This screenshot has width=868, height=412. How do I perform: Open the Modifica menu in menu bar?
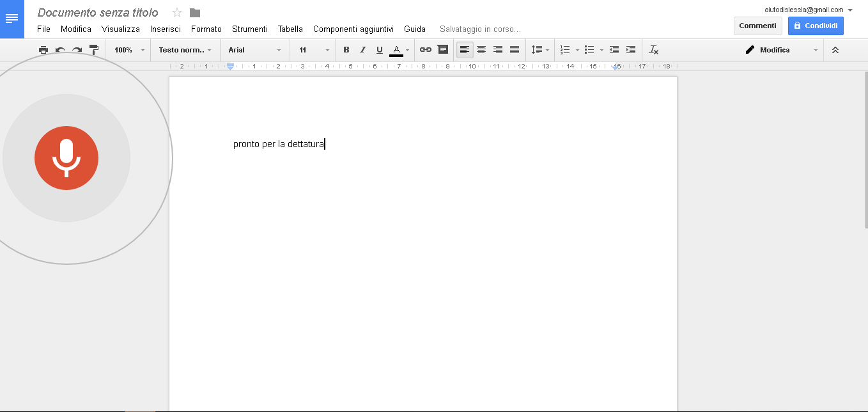point(76,29)
